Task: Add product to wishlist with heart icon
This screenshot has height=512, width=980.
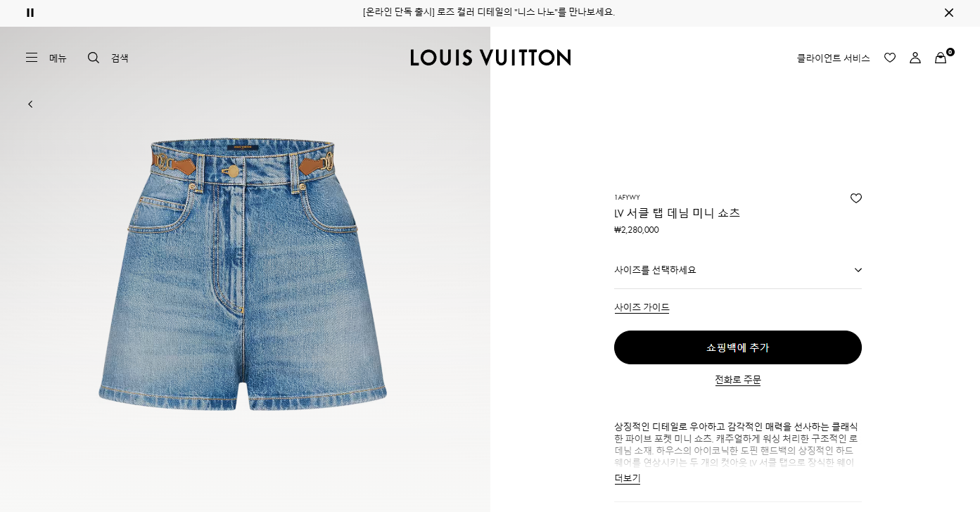Action: coord(856,198)
